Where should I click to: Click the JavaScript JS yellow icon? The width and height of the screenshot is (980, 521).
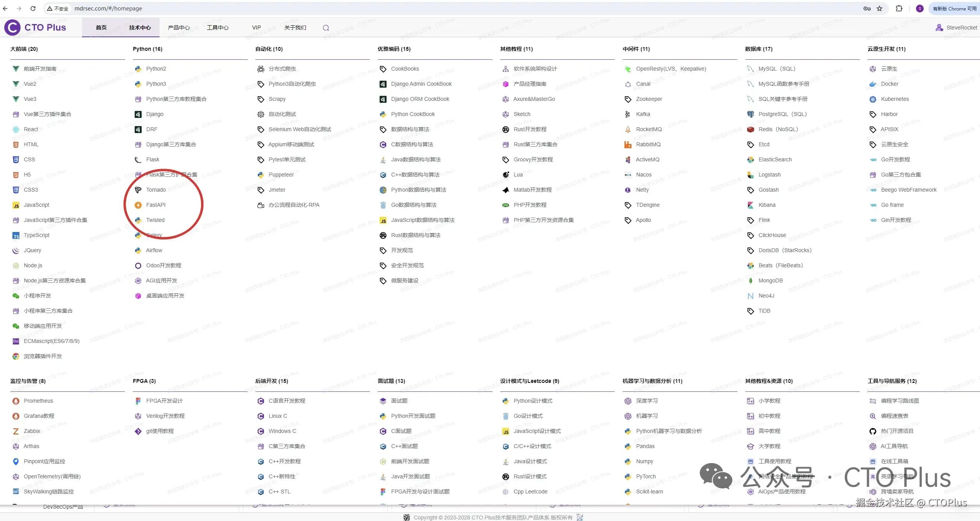(16, 205)
